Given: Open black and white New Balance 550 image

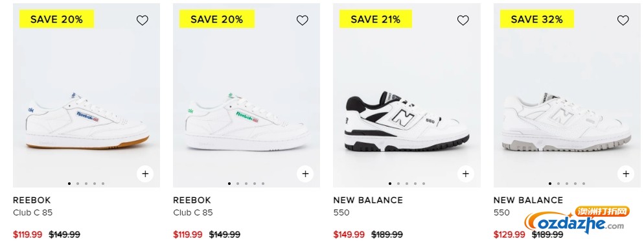Looking at the screenshot, I should (407, 95).
